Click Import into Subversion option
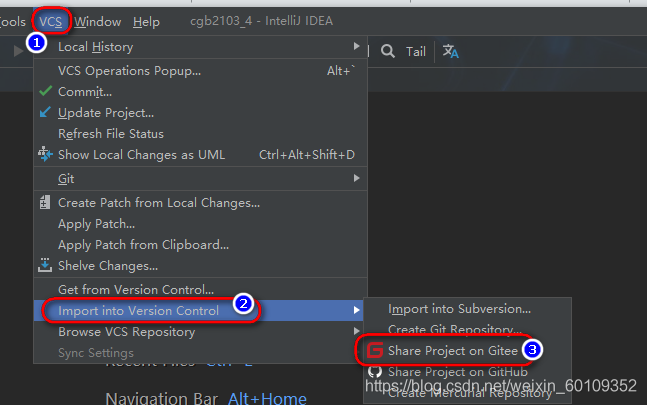This screenshot has height=405, width=647. pos(459,309)
